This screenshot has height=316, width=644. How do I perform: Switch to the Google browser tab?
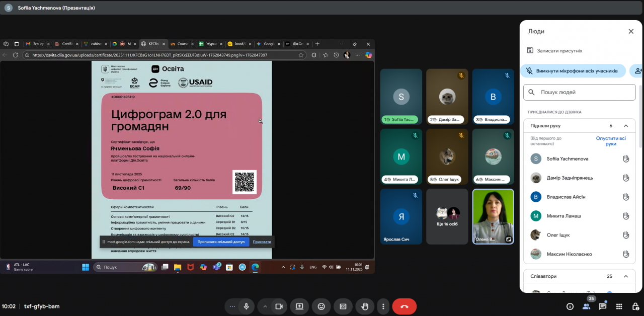tap(268, 44)
